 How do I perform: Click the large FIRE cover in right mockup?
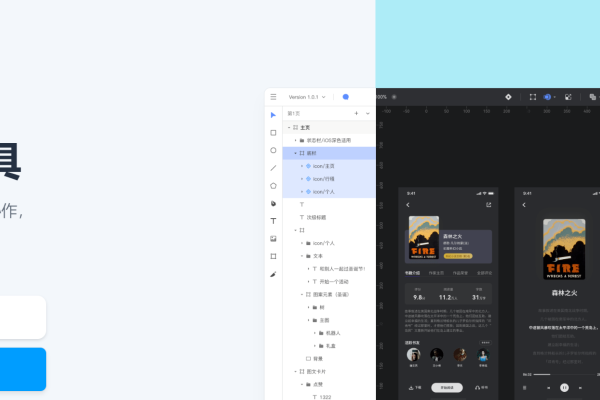[x=564, y=249]
